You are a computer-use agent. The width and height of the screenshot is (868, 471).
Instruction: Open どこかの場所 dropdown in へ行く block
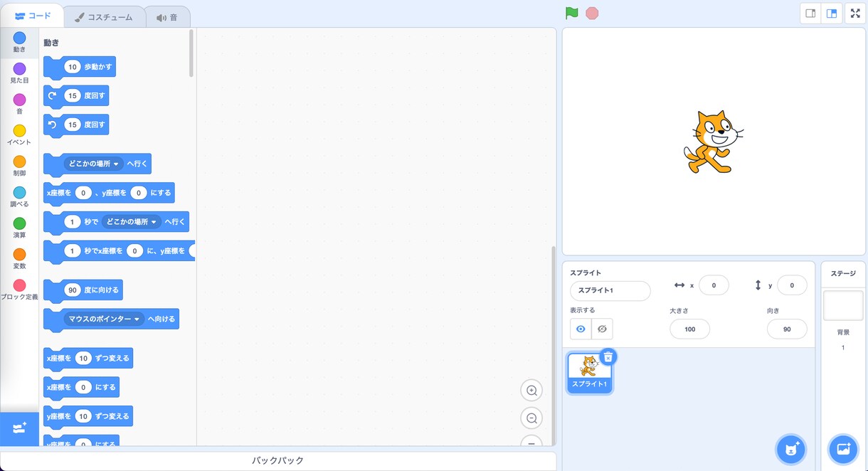tap(94, 164)
